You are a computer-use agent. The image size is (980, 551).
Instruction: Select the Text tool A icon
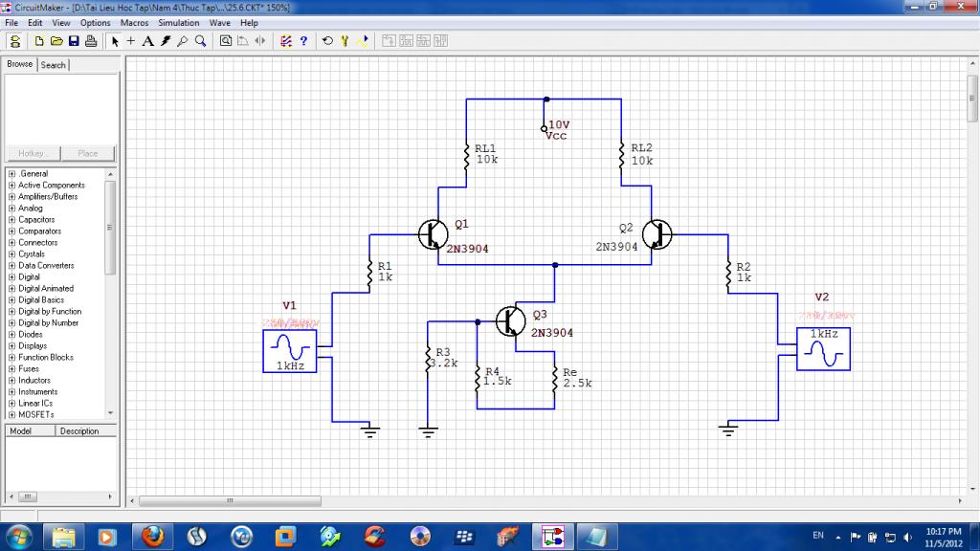coord(147,41)
